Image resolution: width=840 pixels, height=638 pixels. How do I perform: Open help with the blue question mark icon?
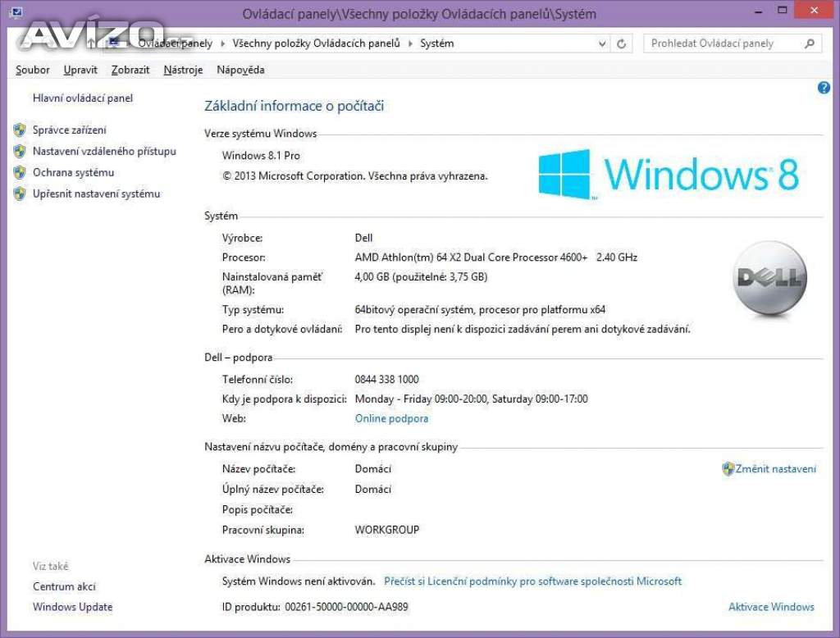[824, 88]
